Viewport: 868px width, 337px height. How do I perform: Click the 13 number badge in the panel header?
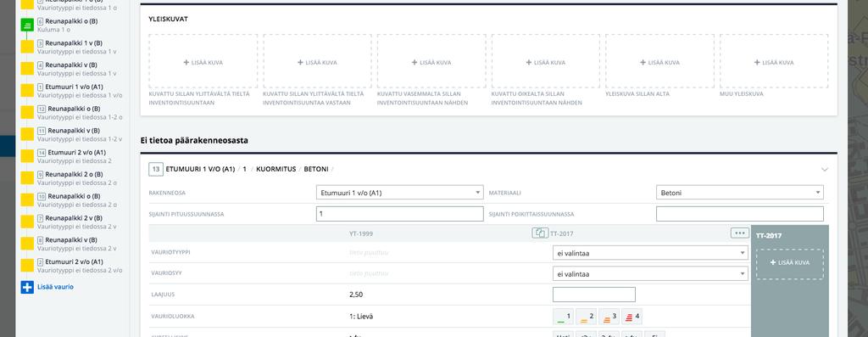[x=156, y=170]
